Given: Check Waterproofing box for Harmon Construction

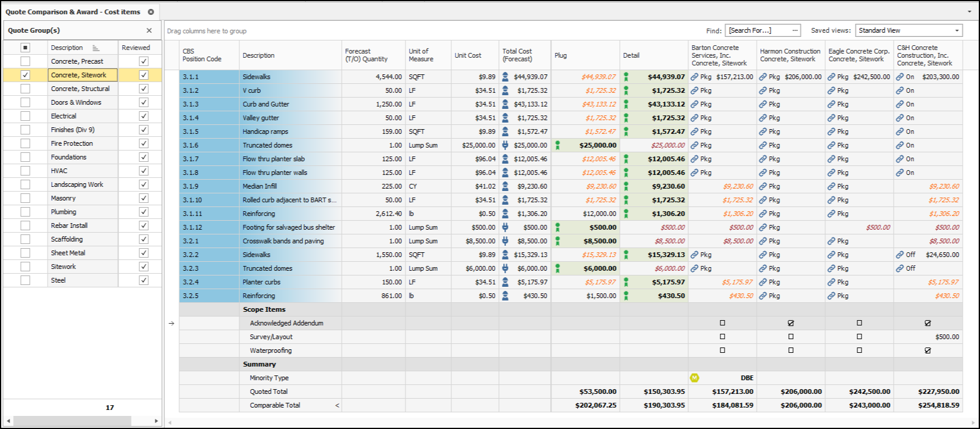Looking at the screenshot, I should [791, 350].
